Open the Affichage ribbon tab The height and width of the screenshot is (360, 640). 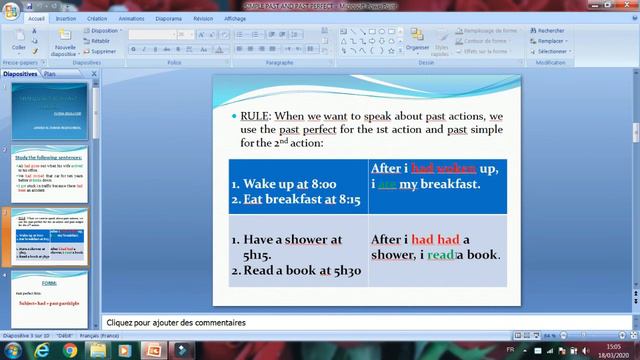235,19
